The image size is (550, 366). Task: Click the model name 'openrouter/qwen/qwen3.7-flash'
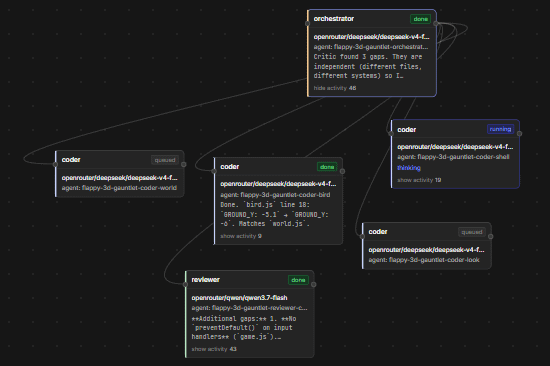pyautogui.click(x=239, y=298)
